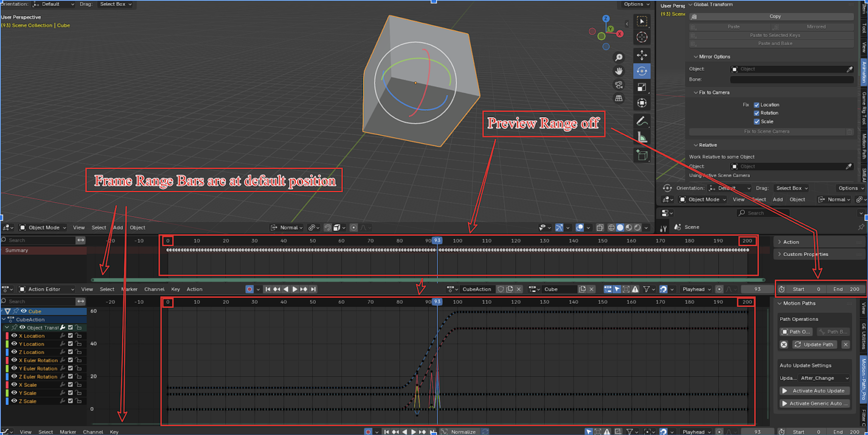Click the End frame field in Action Editor

[x=846, y=289]
